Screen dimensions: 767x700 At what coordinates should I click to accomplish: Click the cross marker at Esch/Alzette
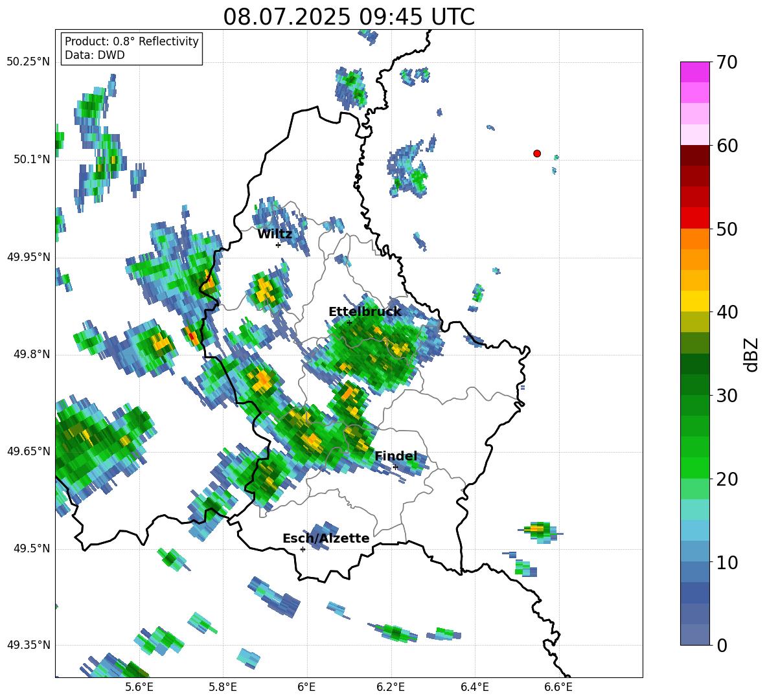(303, 549)
